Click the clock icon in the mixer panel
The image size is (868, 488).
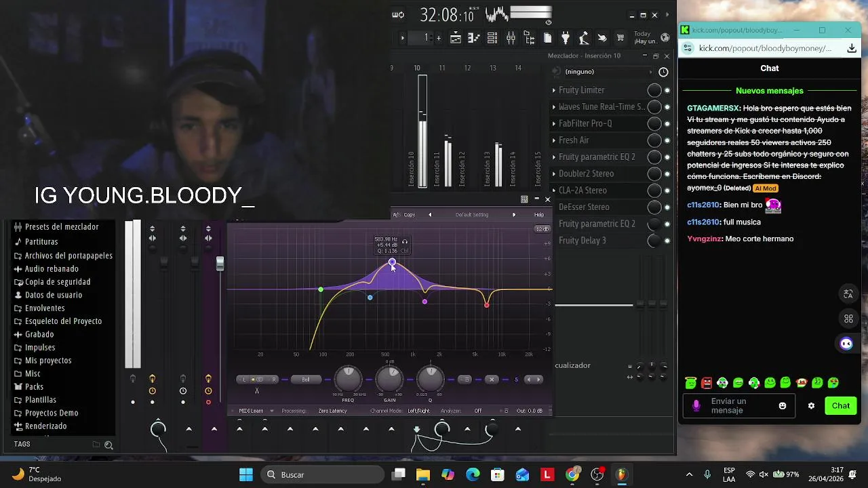coord(663,72)
